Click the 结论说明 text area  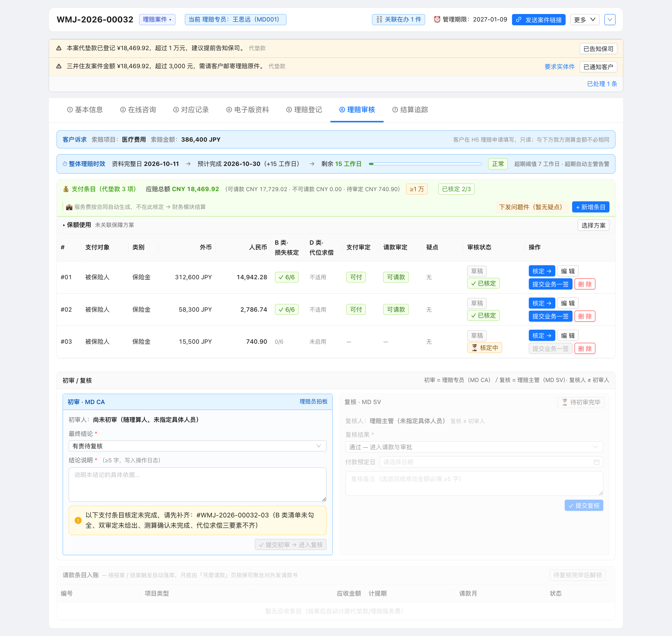coord(198,485)
